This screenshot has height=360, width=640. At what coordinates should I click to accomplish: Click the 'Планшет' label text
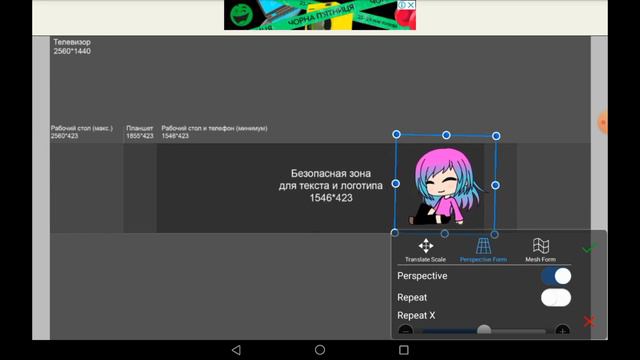pyautogui.click(x=139, y=128)
